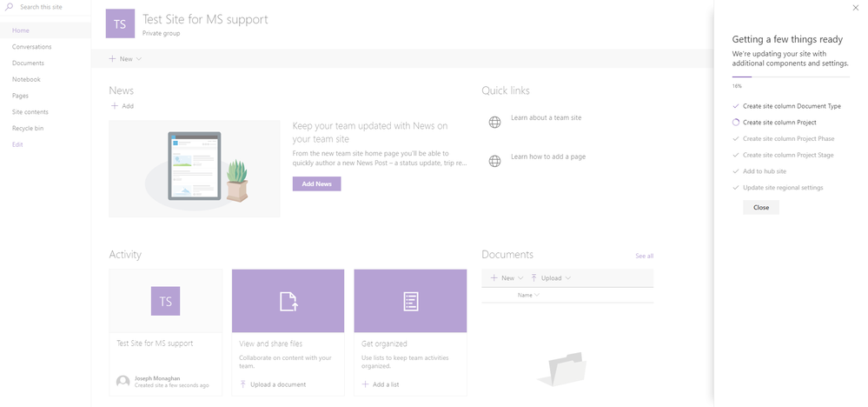Click checkmark beside Create site column Document Type
The image size is (868, 407).
point(736,106)
